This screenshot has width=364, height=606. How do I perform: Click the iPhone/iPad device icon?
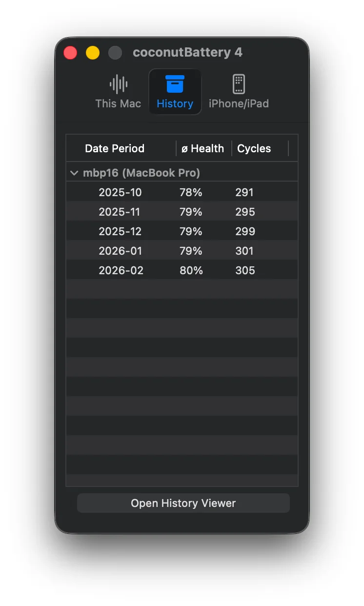coord(239,84)
